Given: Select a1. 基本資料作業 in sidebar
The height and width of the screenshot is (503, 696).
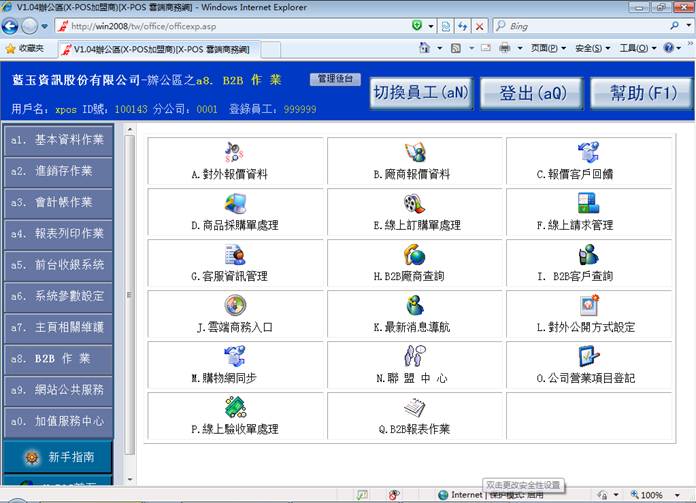Looking at the screenshot, I should click(57, 139).
